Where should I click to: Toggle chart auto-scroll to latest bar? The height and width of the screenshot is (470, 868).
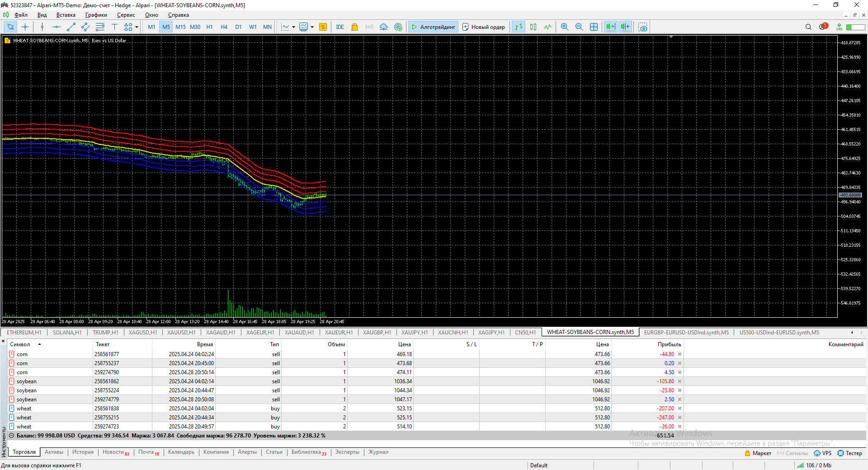click(610, 27)
